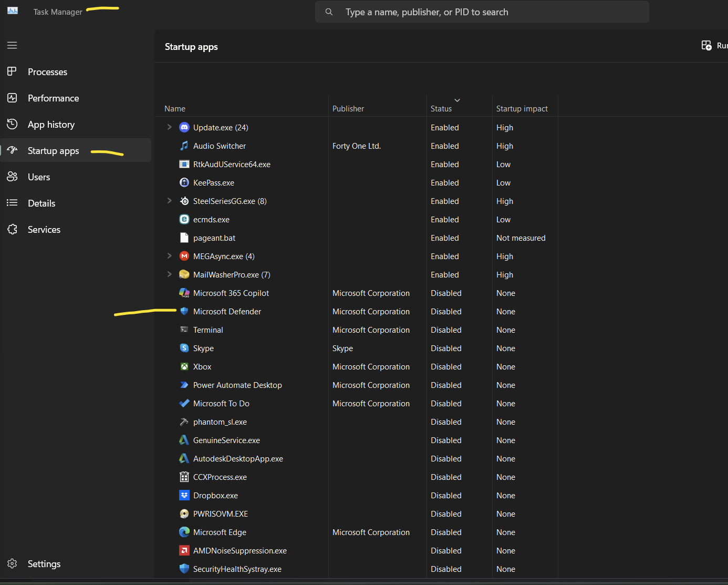Select the Xbox app icon
The width and height of the screenshot is (728, 585).
[x=184, y=366]
